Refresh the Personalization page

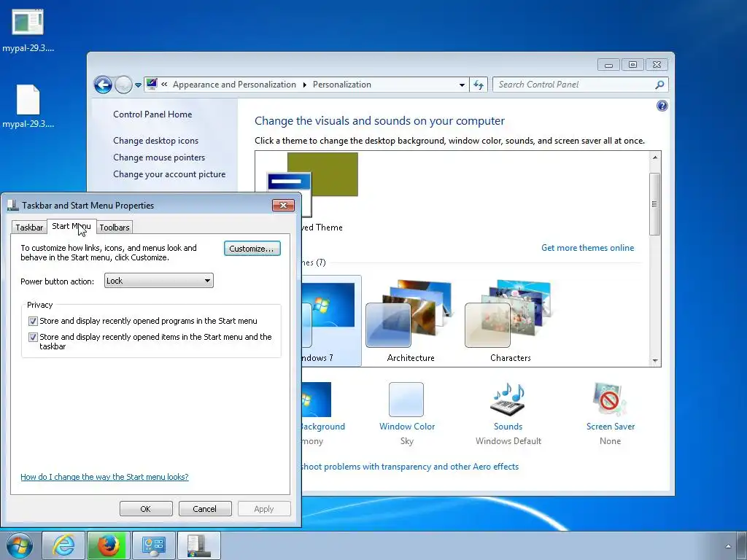479,85
